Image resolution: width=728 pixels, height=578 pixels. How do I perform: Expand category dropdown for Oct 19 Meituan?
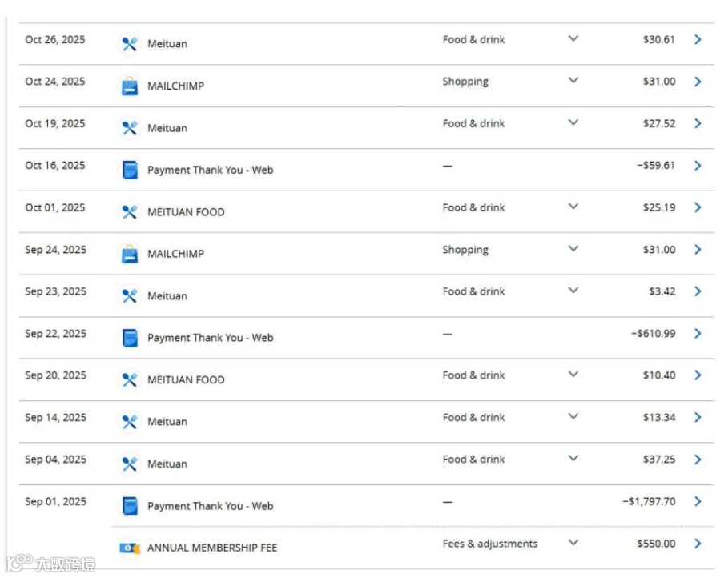click(x=573, y=122)
